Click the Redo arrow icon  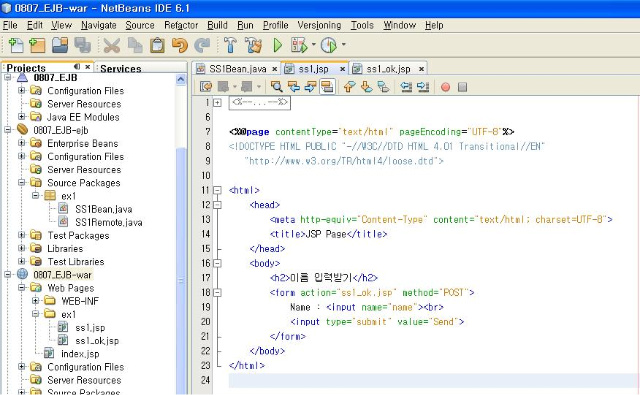[202, 45]
